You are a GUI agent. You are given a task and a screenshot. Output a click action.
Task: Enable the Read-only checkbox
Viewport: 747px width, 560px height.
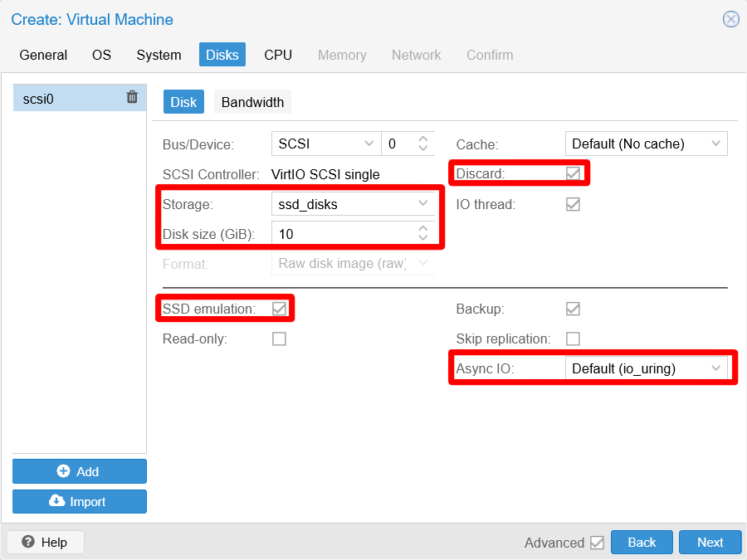coord(279,338)
